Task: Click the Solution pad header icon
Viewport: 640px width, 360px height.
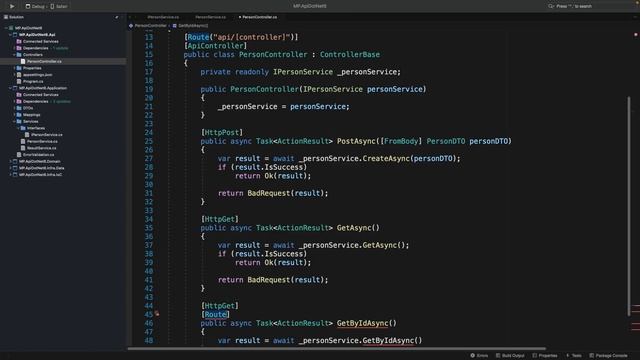Action: (6, 17)
